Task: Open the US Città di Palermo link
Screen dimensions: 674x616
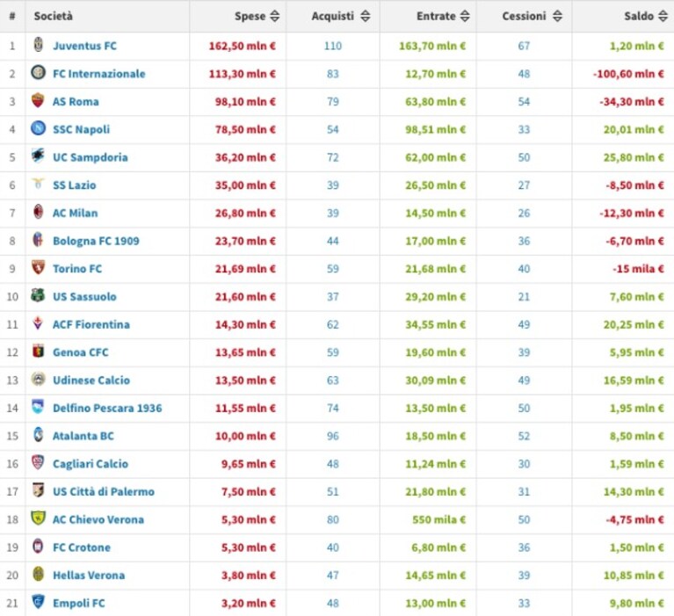Action: [104, 492]
